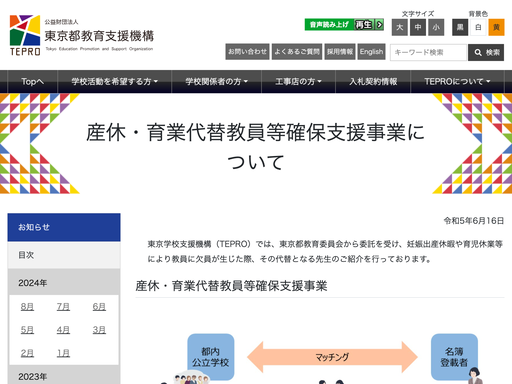Set text size to 小 (small)

[436, 27]
